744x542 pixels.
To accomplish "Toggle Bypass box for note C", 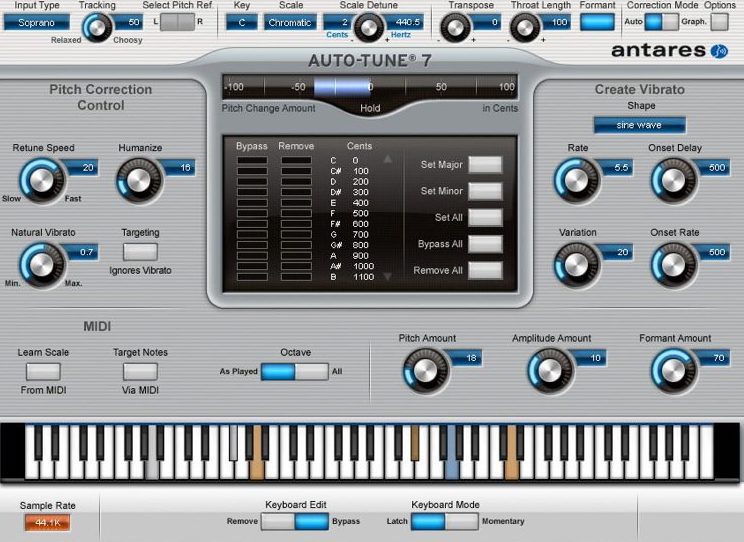I will coord(252,160).
